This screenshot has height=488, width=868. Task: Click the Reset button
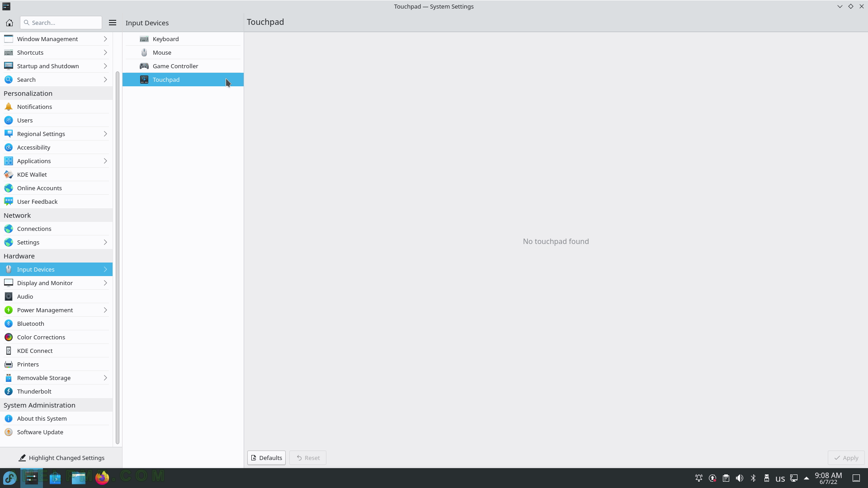tap(308, 458)
